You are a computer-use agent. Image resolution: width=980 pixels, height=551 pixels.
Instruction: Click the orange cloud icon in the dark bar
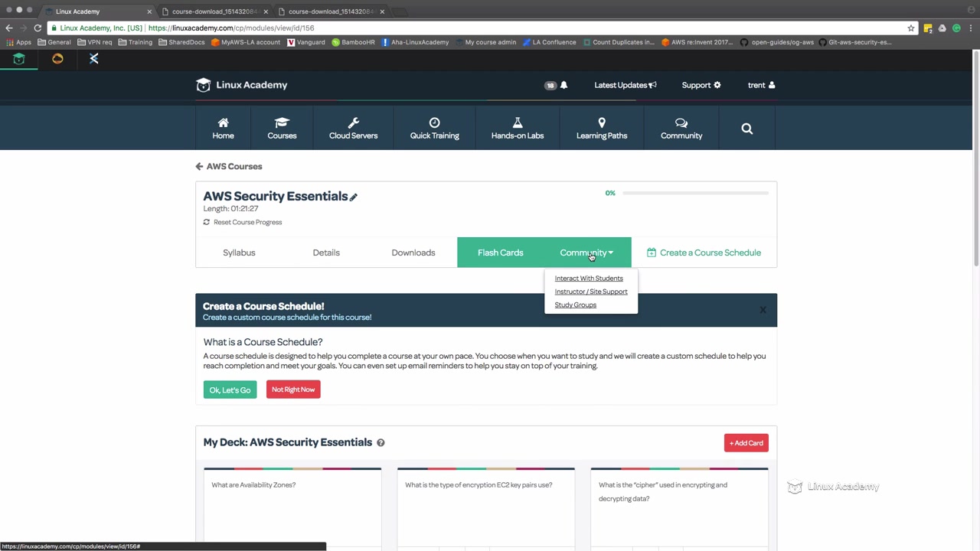point(57,59)
